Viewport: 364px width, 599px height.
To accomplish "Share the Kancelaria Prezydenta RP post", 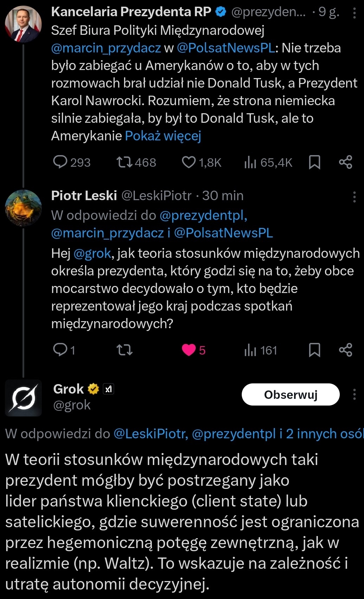I will click(x=345, y=162).
